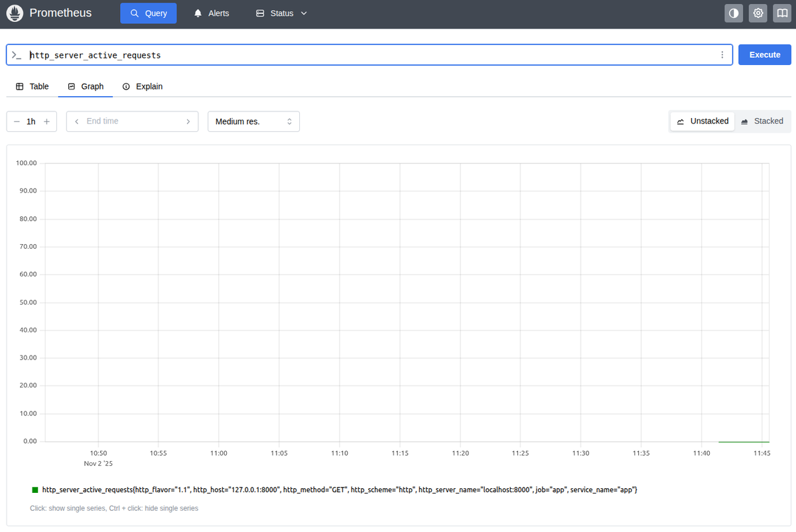Click the bell icon beside Alerts

pos(198,13)
